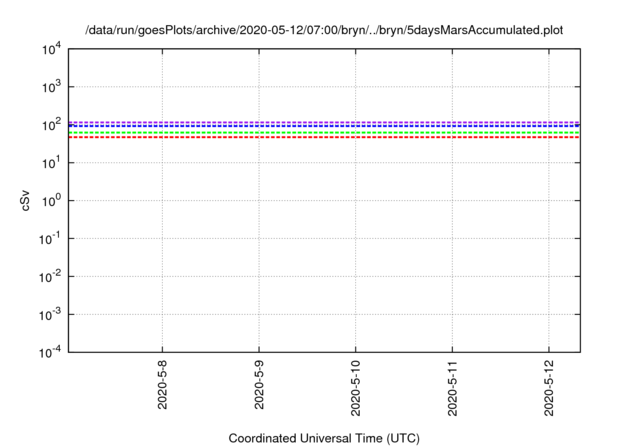Click the 10^1 y-axis tick label

[x=51, y=163]
